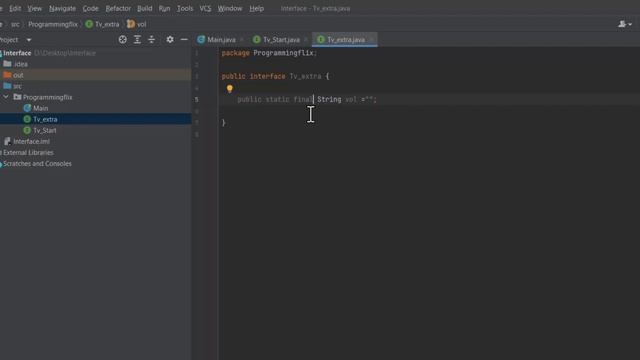Open the VCS menu

click(x=205, y=9)
